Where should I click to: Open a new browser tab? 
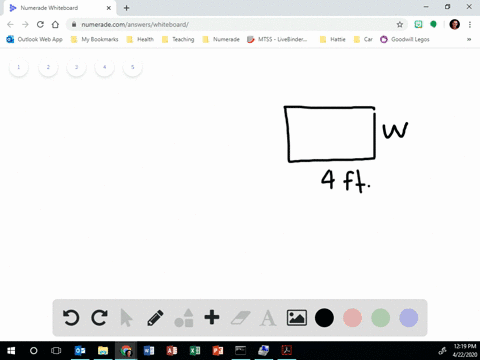(x=126, y=8)
